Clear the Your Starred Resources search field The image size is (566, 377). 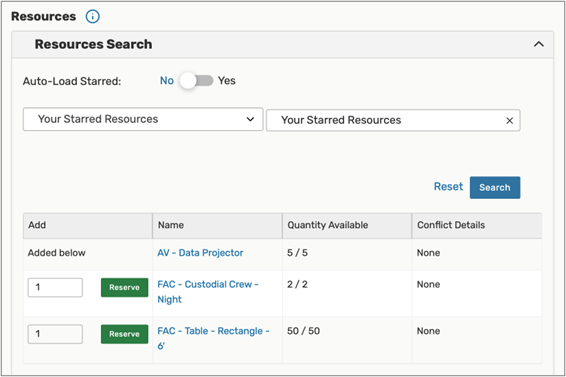[509, 121]
